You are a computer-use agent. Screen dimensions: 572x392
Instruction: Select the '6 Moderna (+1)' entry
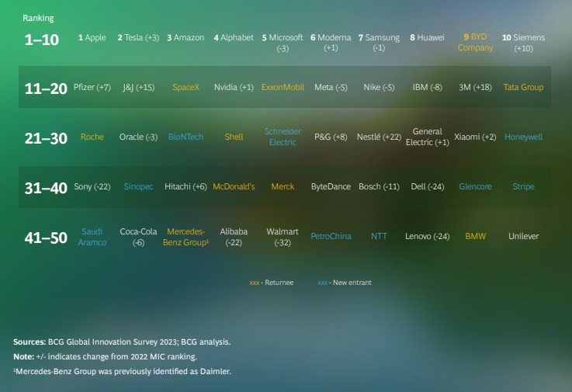point(331,43)
